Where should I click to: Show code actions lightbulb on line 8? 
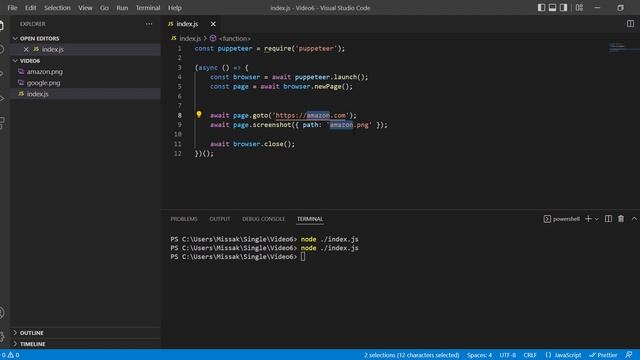[199, 115]
